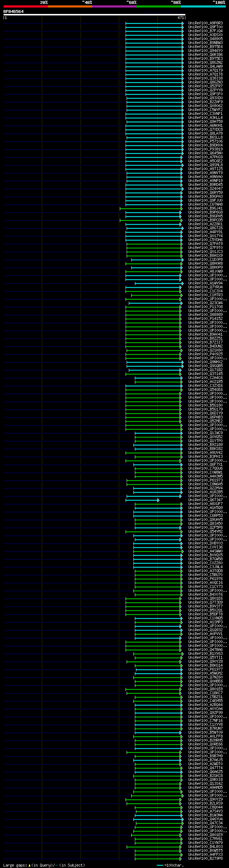
Task: Click the UniRef100_Q6F7X1 label
Action: click(x=205, y=465)
